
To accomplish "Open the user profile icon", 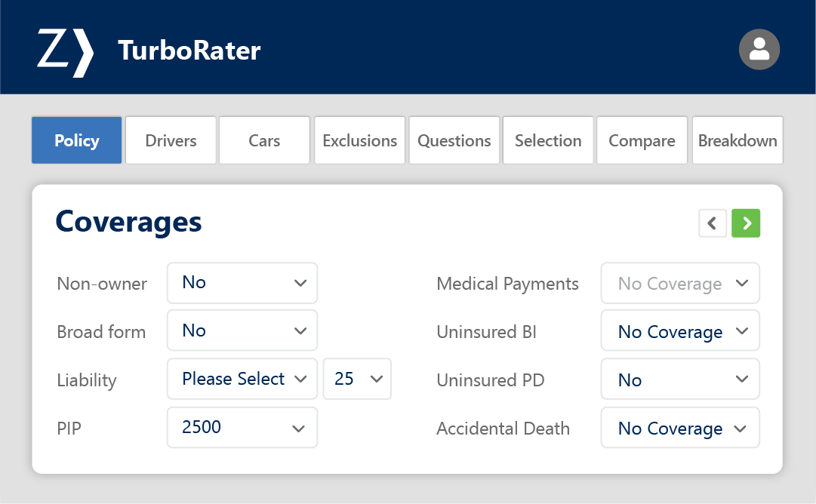I will pos(759,50).
